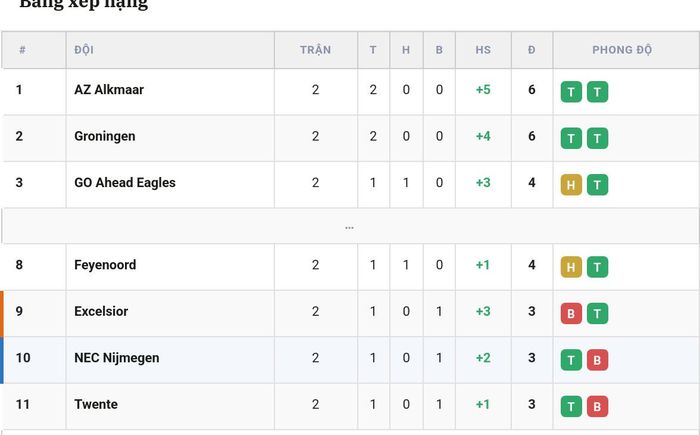This screenshot has height=435, width=700.
Task: Click Groningen's second green T form badge
Action: [597, 138]
